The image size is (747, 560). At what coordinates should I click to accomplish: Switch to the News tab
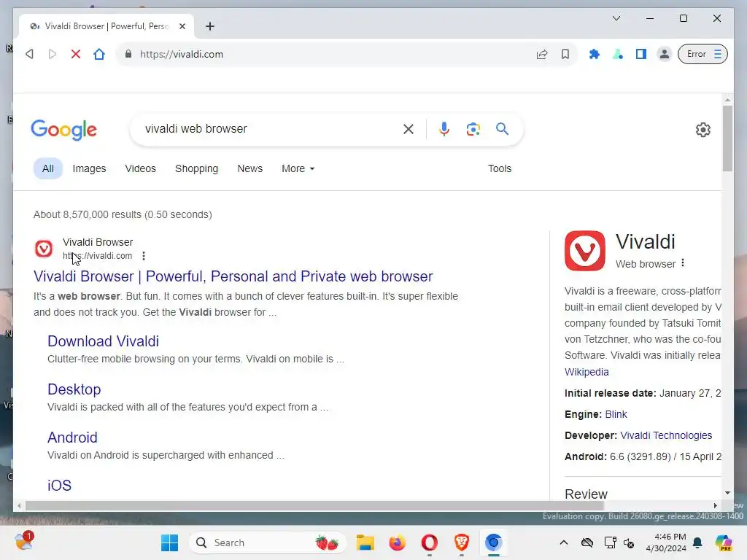pyautogui.click(x=250, y=168)
